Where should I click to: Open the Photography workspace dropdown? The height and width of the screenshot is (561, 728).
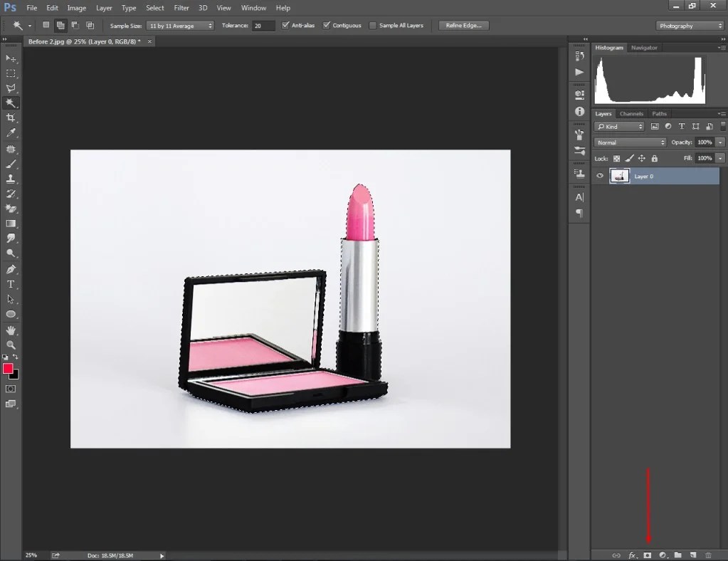[690, 26]
